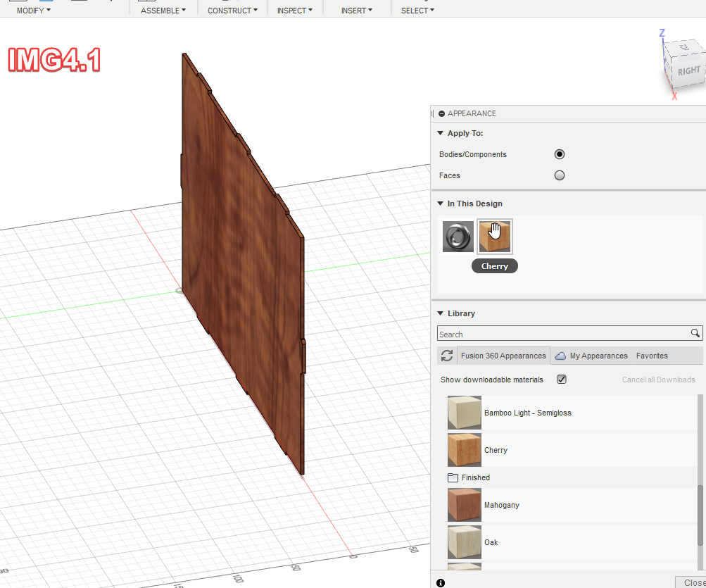Collapse the Apply To section
The height and width of the screenshot is (588, 706).
click(x=441, y=133)
